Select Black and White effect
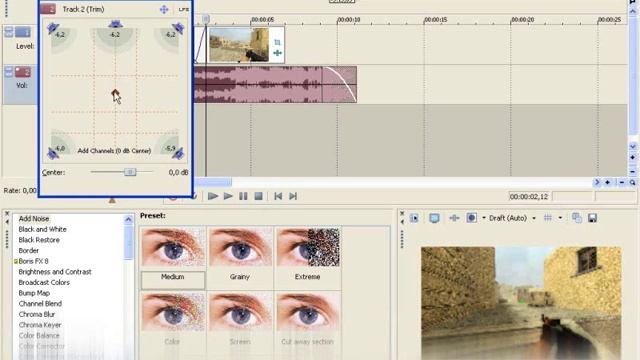 pos(42,229)
